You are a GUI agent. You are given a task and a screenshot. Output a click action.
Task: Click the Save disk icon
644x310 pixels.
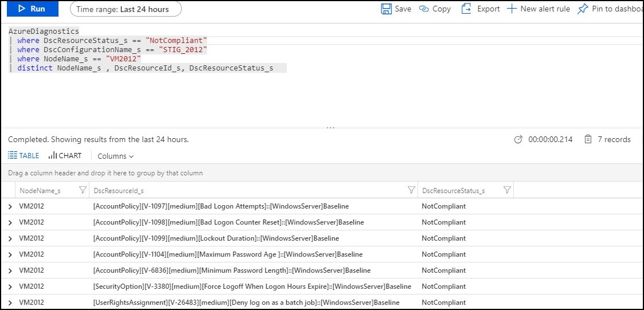pyautogui.click(x=387, y=9)
